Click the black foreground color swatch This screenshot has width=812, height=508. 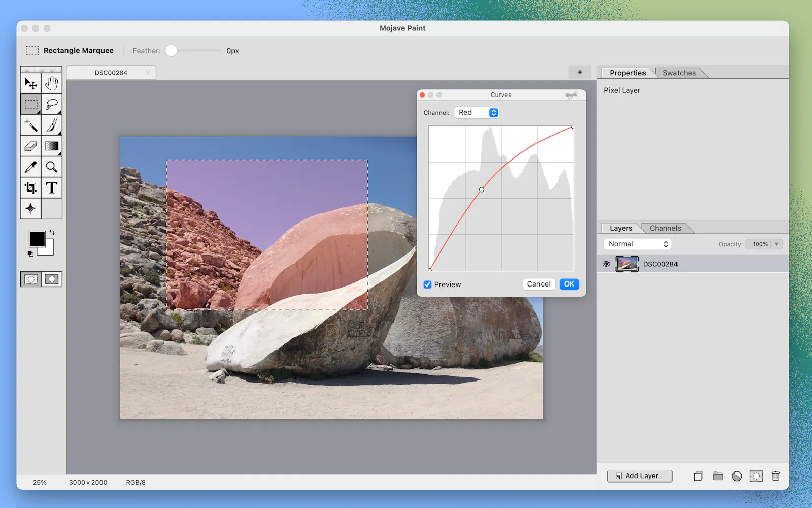tap(36, 238)
